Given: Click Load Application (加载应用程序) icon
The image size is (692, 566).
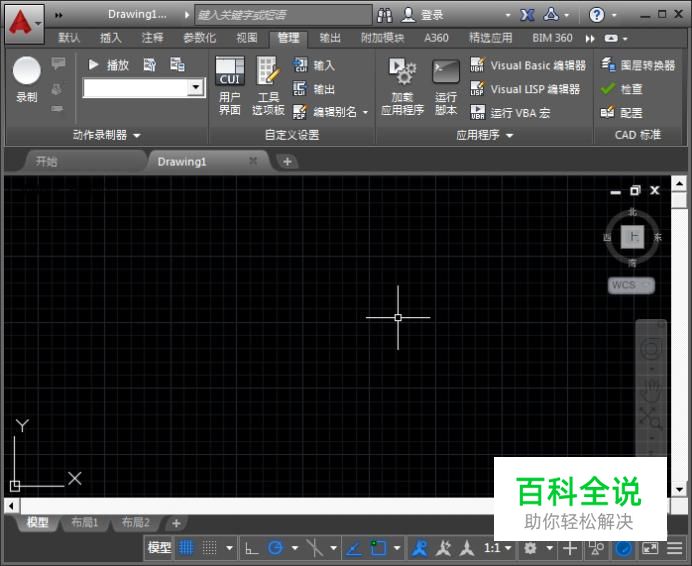Looking at the screenshot, I should coord(402,85).
